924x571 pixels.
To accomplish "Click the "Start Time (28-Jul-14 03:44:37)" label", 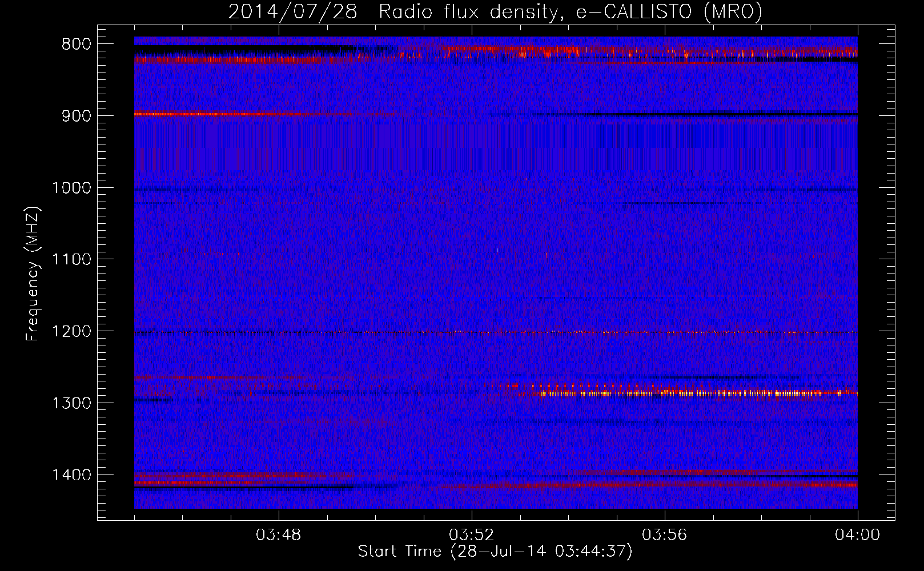I will [x=495, y=552].
